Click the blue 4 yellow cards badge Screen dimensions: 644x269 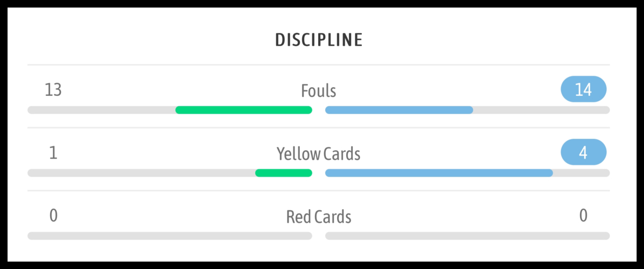tap(583, 152)
